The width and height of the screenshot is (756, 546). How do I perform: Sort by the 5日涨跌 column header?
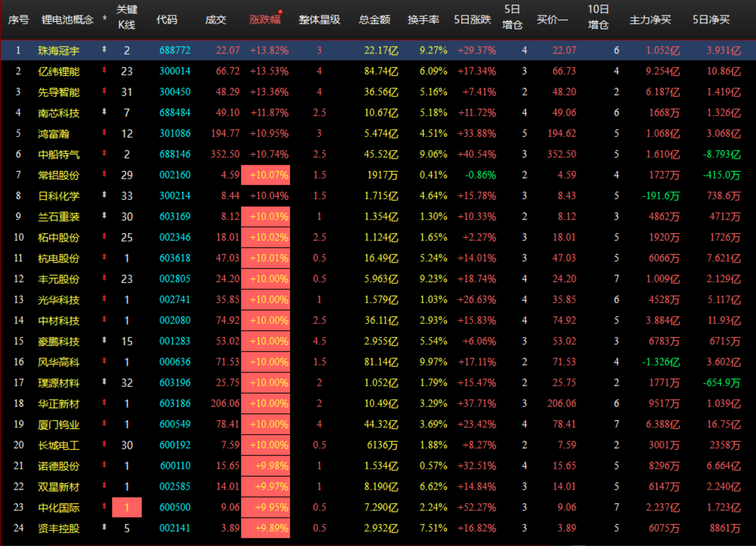[473, 20]
